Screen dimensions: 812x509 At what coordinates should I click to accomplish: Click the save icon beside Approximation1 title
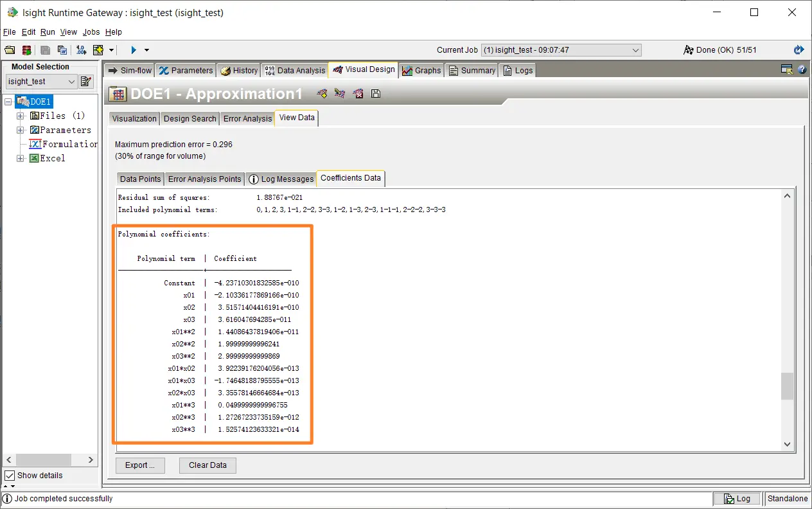coord(376,94)
